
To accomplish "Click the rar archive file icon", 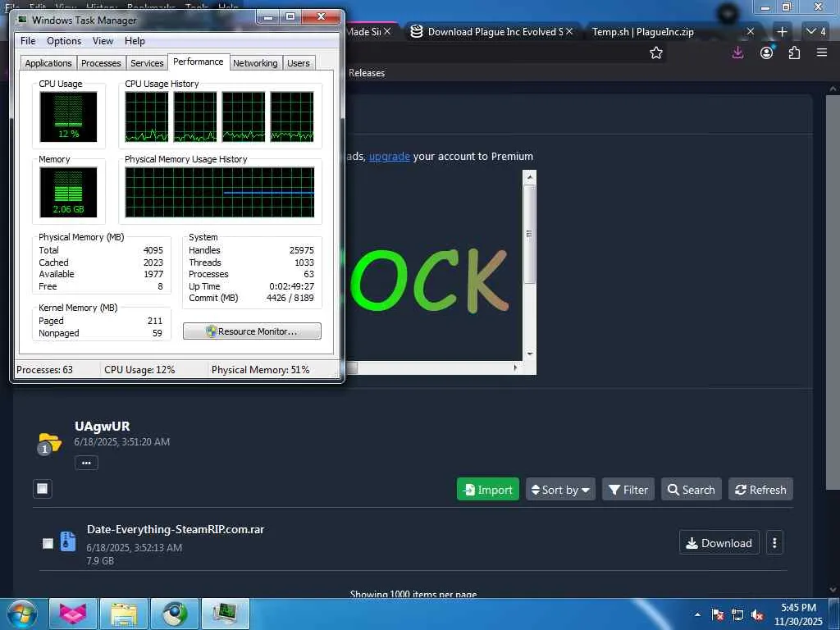I will pyautogui.click(x=67, y=541).
